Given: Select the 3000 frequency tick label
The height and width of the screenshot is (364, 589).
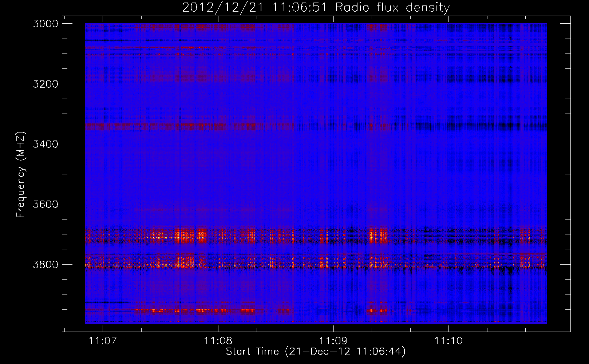Looking at the screenshot, I should [x=46, y=24].
